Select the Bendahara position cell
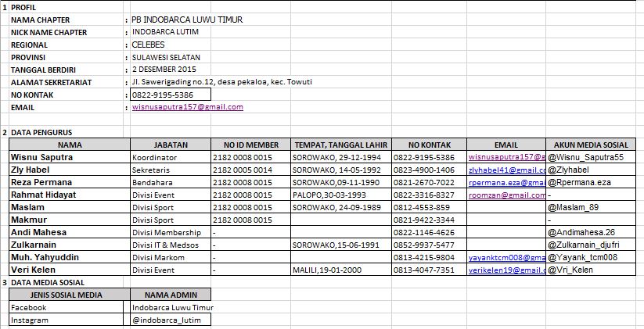The width and height of the screenshot is (644, 329). pos(171,183)
